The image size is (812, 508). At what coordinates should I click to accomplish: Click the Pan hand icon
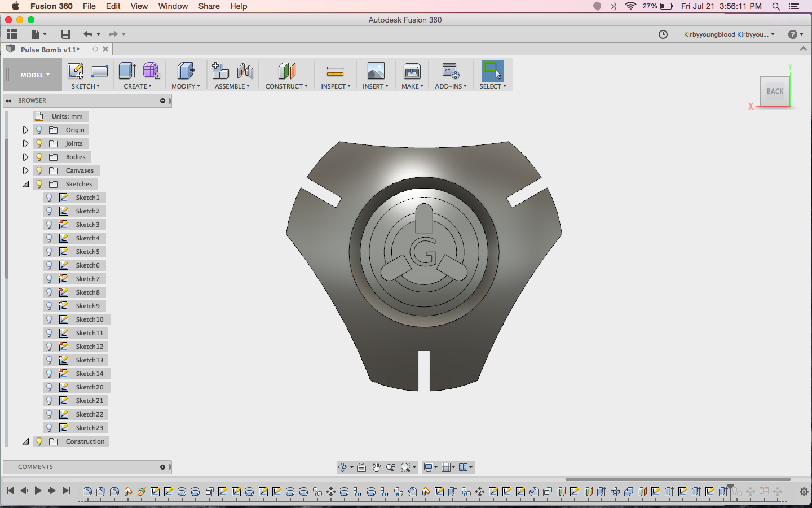pos(376,467)
